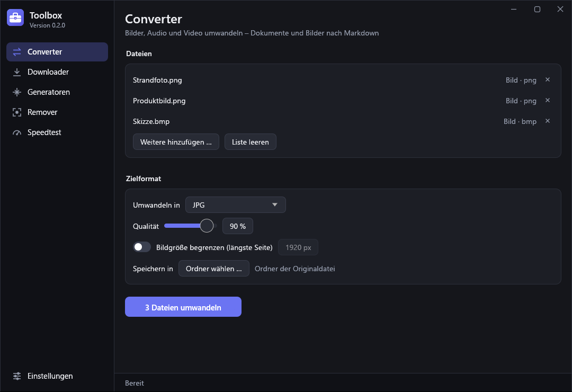The height and width of the screenshot is (392, 572).
Task: Click the 90 % quality input field
Action: tap(238, 226)
